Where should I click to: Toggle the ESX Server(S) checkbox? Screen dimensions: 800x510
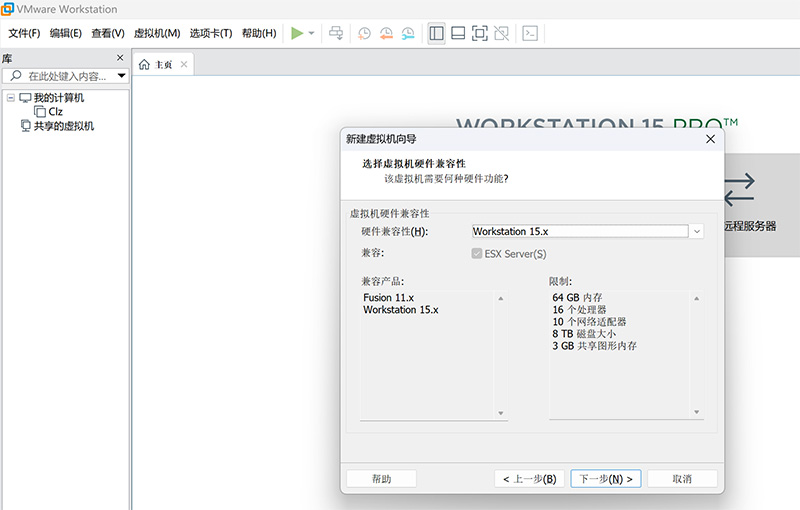pos(477,253)
